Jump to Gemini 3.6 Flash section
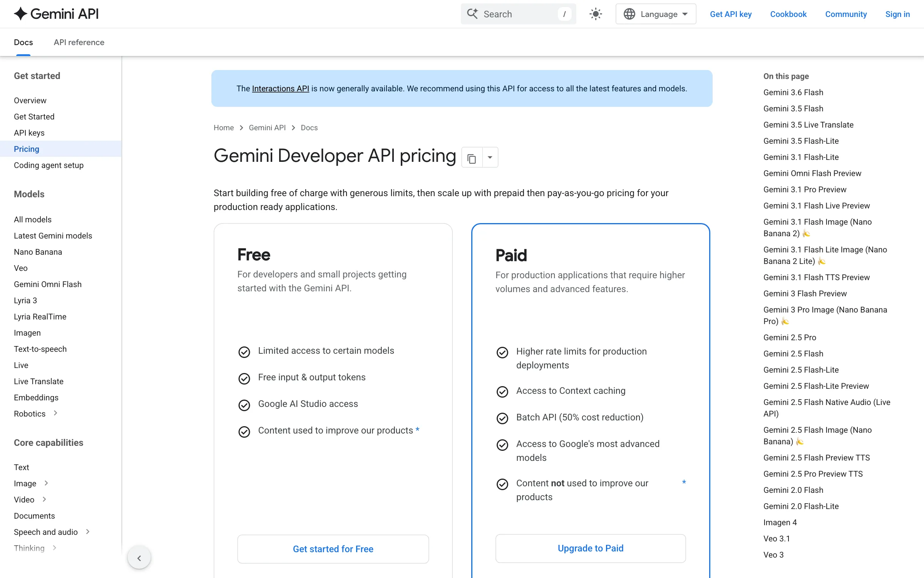The image size is (924, 578). (x=793, y=92)
